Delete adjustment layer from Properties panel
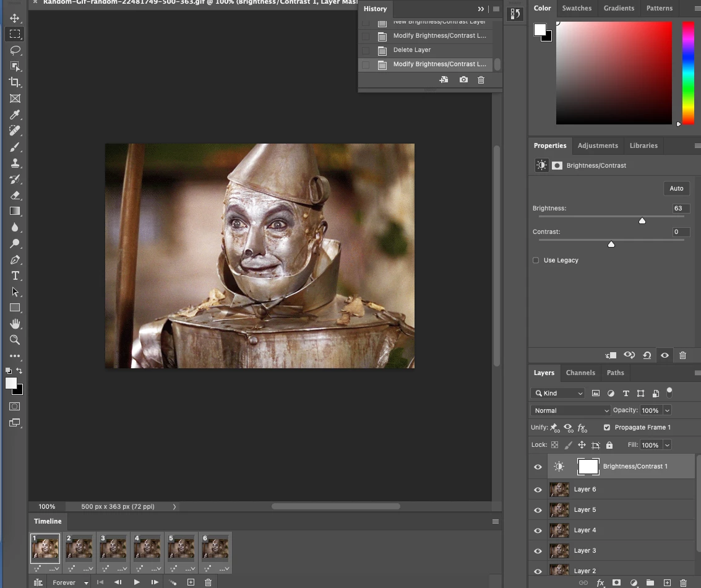 point(682,355)
